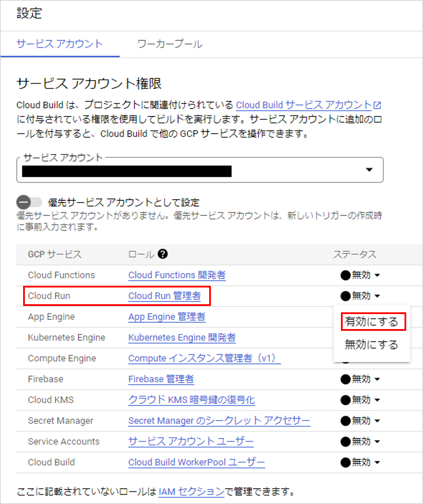Click the GCP サービス column header

55,255
